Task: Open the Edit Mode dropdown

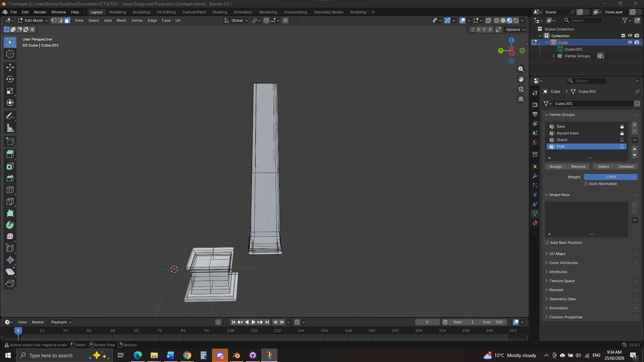Action: coord(33,20)
